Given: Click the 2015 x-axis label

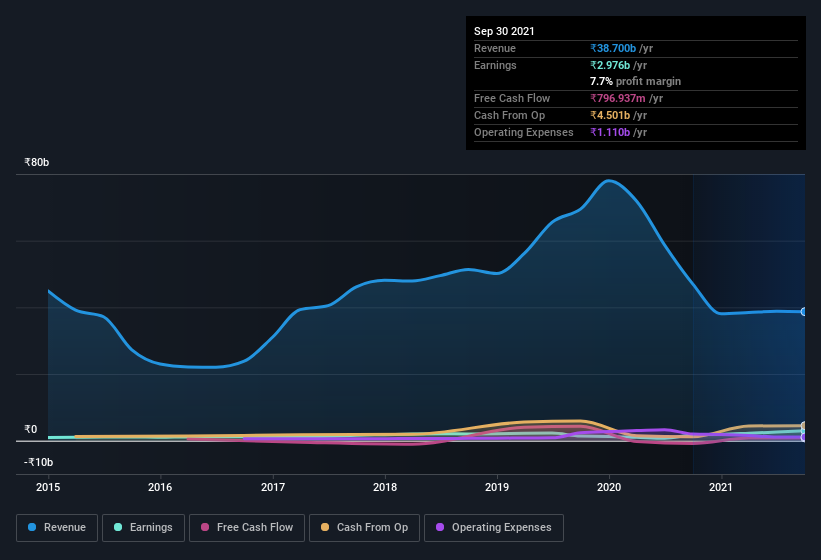Looking at the screenshot, I should coord(48,487).
